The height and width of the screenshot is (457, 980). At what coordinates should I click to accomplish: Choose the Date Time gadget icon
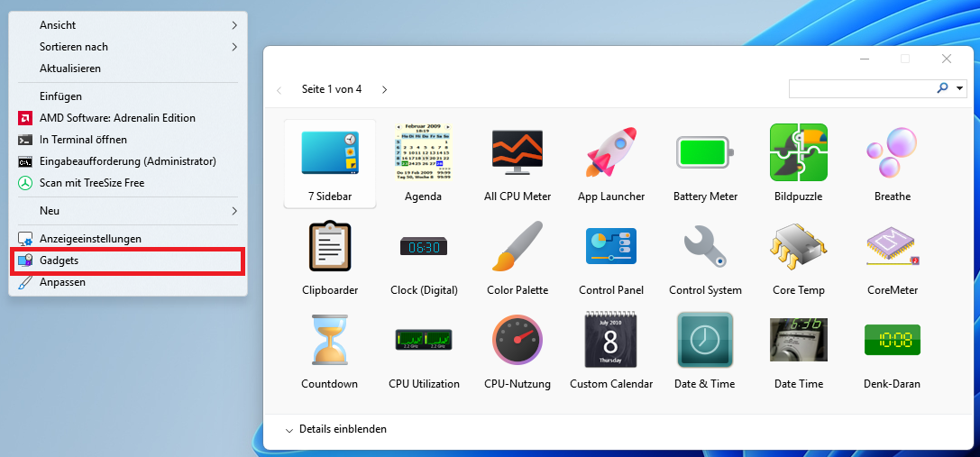(799, 340)
